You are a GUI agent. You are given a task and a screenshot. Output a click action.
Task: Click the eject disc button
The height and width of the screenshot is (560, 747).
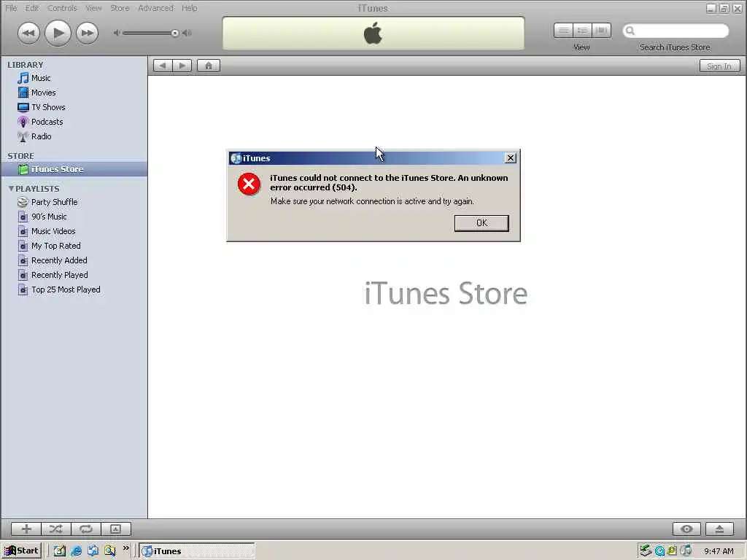(719, 529)
